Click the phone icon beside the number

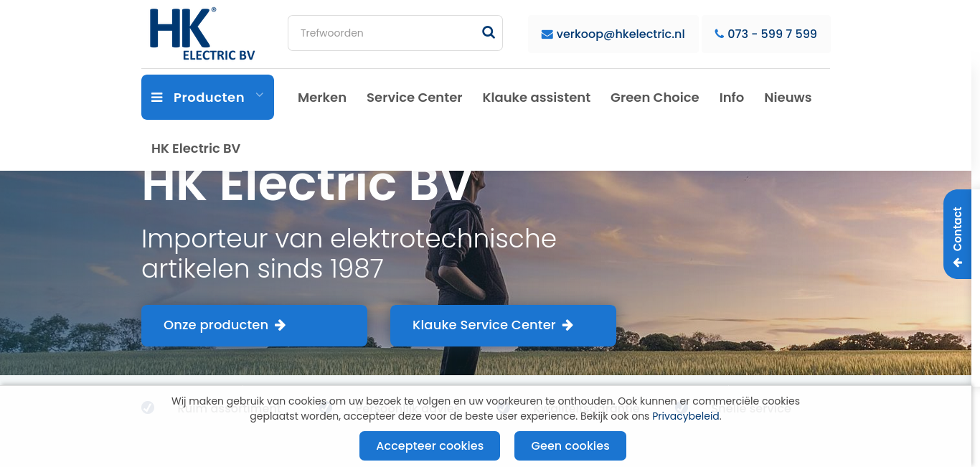coord(719,34)
